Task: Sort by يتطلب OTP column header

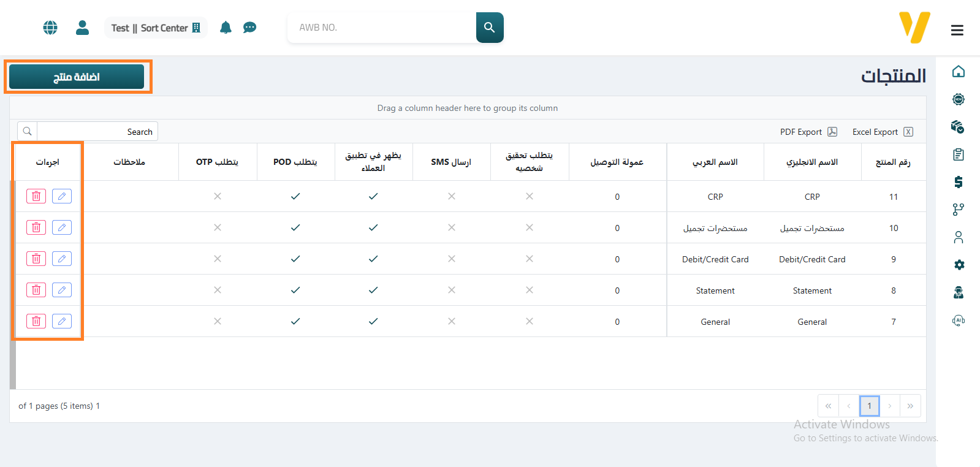Action: [218, 162]
